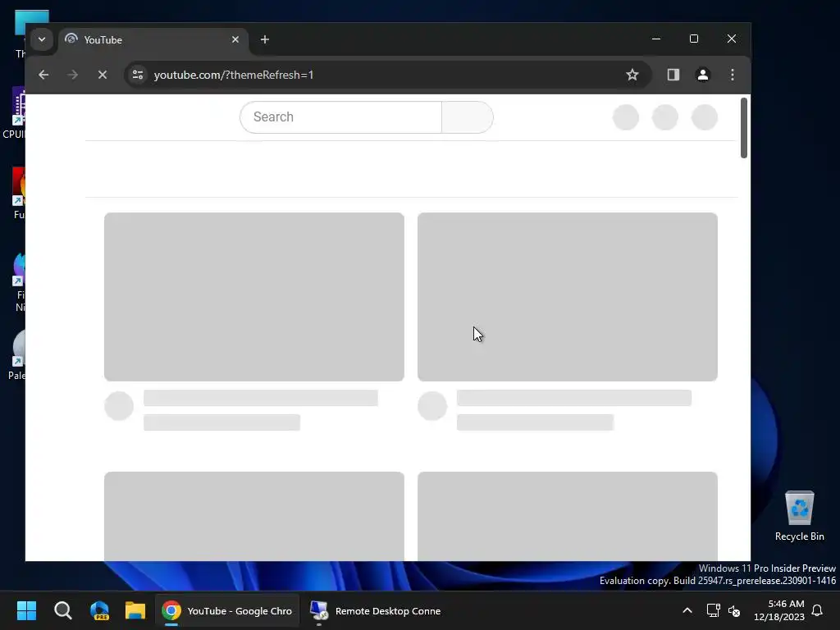
Task: Launch Edge Preview from the taskbar
Action: pos(99,610)
